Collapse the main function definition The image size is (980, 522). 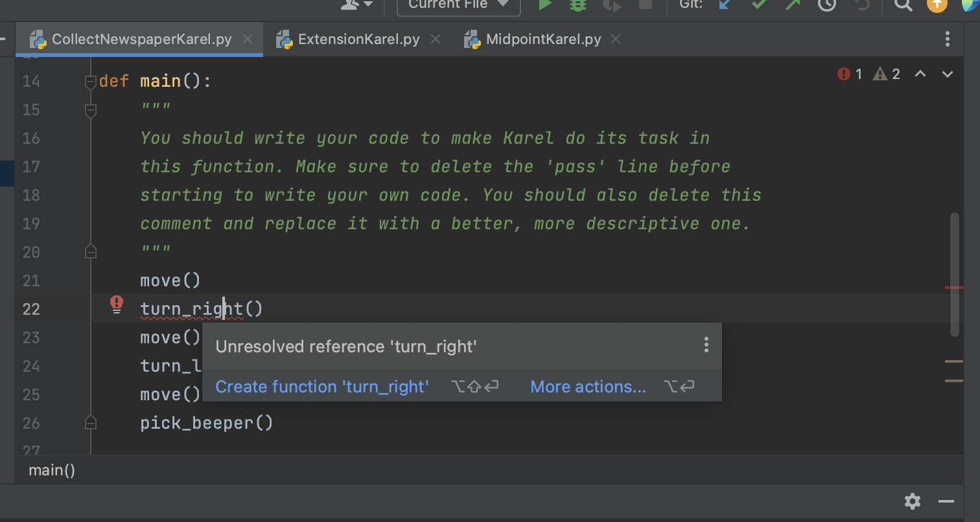(x=91, y=82)
